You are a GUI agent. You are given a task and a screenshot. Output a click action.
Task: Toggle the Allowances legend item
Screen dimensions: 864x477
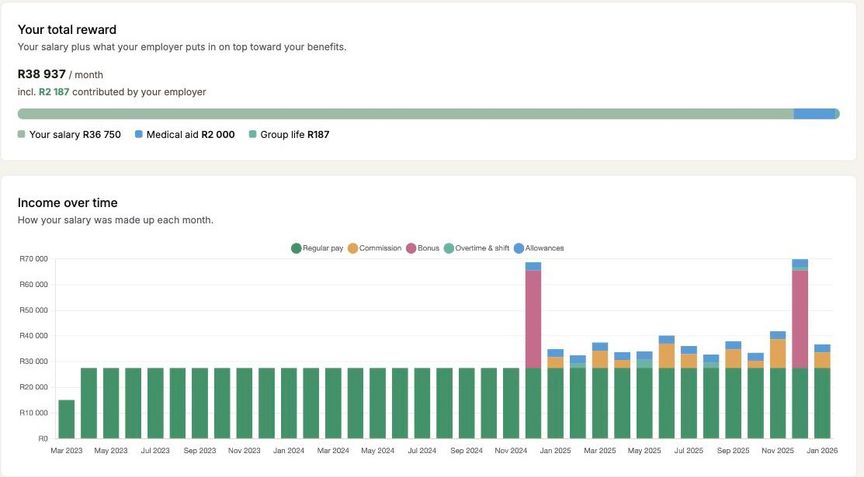539,248
